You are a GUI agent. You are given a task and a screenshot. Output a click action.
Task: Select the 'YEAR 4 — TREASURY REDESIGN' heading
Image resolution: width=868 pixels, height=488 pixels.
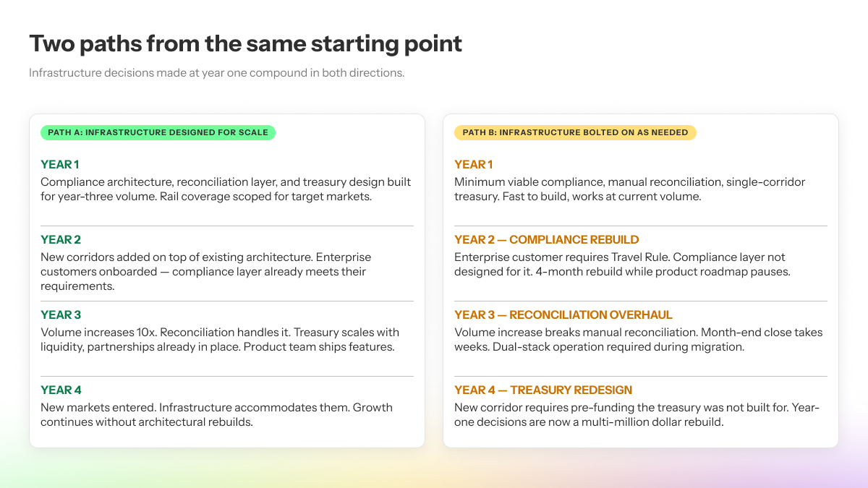pos(543,390)
